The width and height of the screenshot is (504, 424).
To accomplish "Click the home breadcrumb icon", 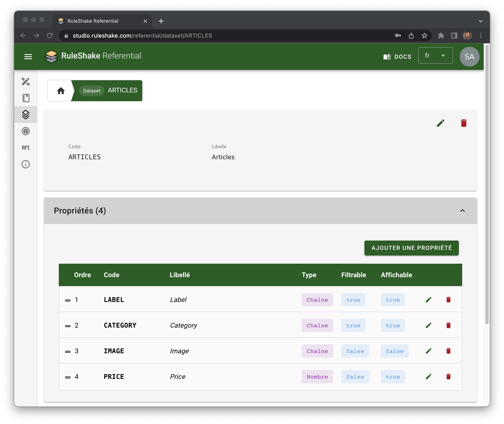I will [61, 91].
